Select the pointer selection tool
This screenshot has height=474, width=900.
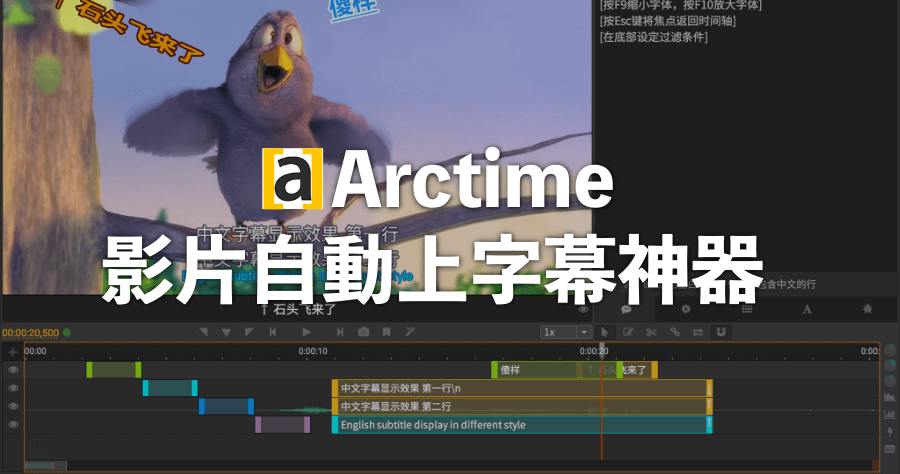point(604,332)
